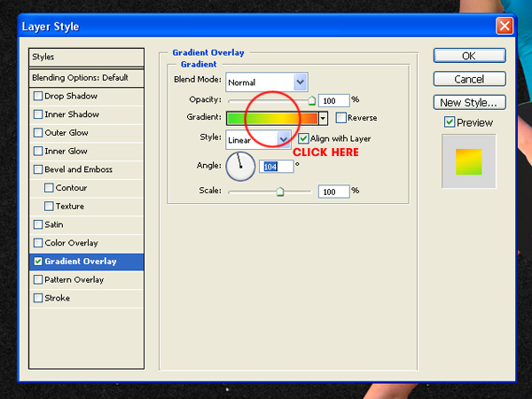This screenshot has height=399, width=532.
Task: Select the Styles list entry
Action: pos(87,57)
